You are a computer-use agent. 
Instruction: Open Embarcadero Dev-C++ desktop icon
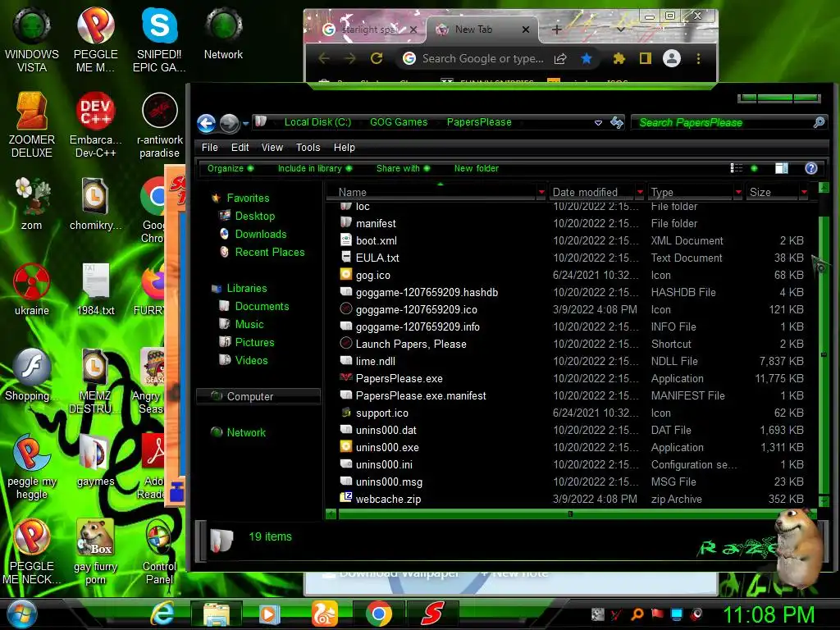[x=95, y=126]
